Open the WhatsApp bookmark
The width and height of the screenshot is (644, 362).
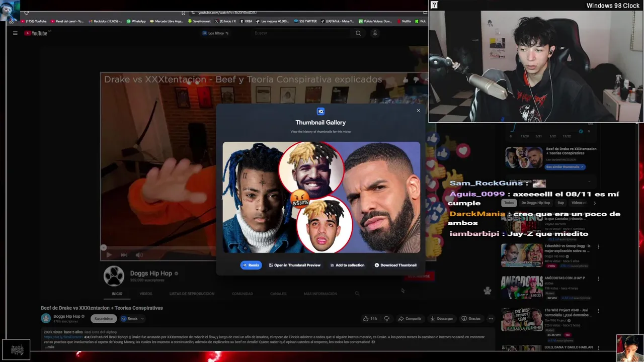coord(136,21)
